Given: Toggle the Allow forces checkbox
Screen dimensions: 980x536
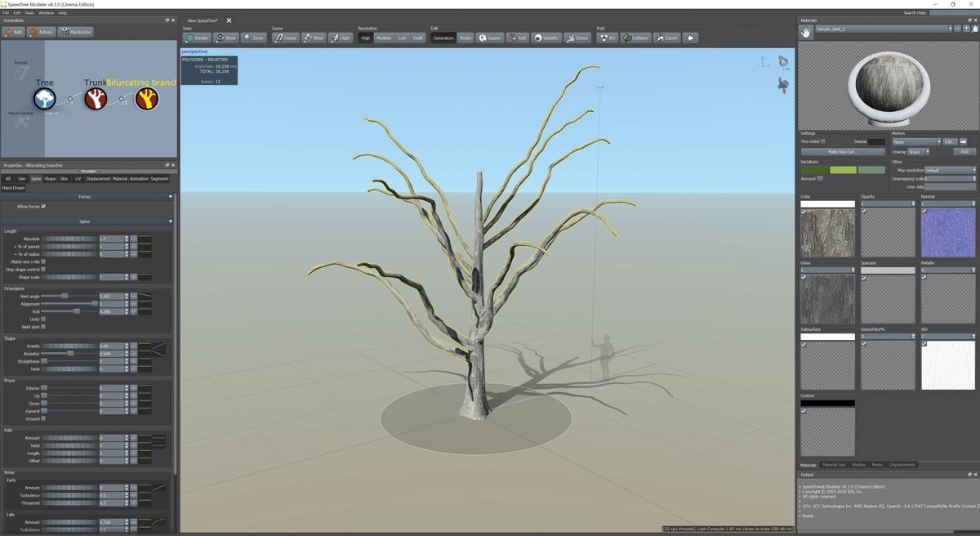Looking at the screenshot, I should point(43,206).
